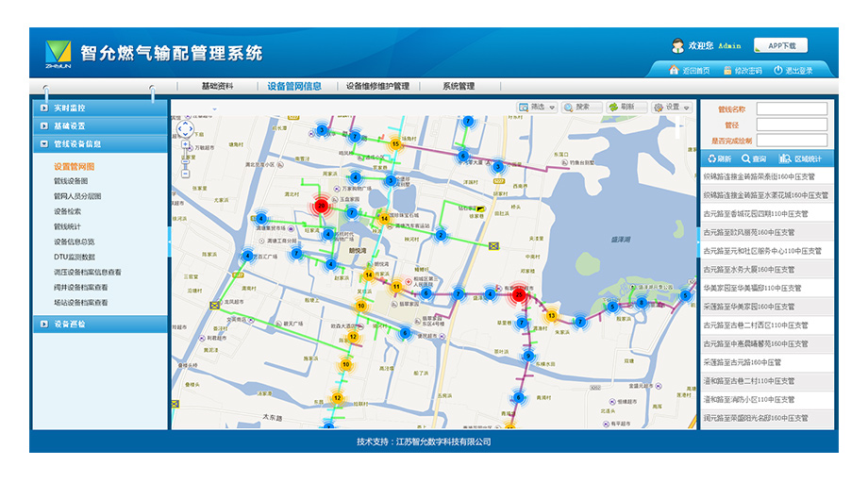The height and width of the screenshot is (483, 868).
Task: Click the orange cluster marker labeled 15
Action: (395, 143)
